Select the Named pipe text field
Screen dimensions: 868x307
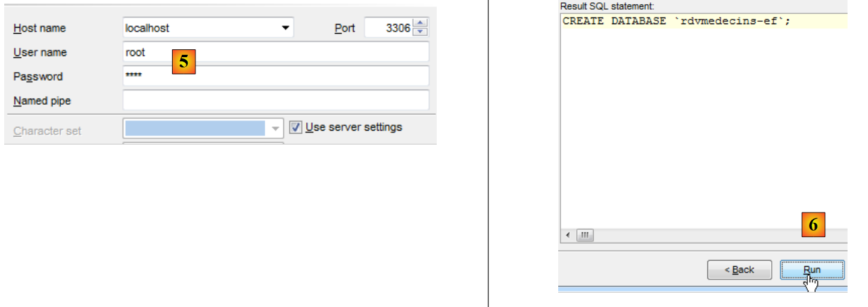(x=275, y=101)
